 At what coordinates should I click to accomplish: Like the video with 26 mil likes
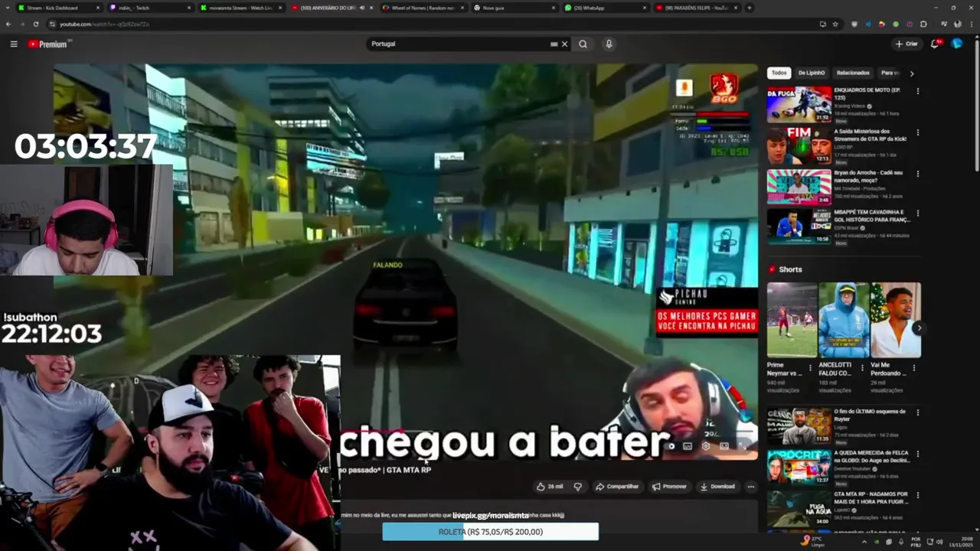coord(549,486)
